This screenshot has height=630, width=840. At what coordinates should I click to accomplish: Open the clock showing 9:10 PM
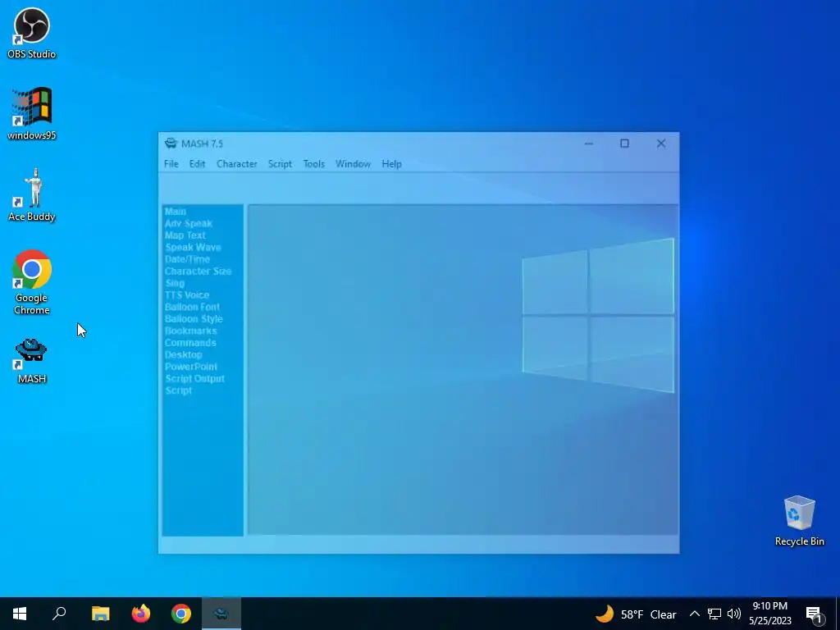point(769,614)
